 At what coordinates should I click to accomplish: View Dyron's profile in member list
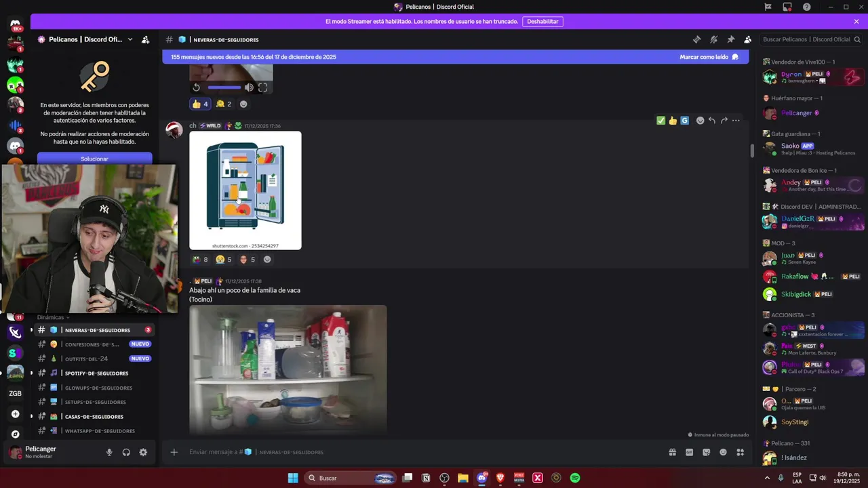click(813, 77)
